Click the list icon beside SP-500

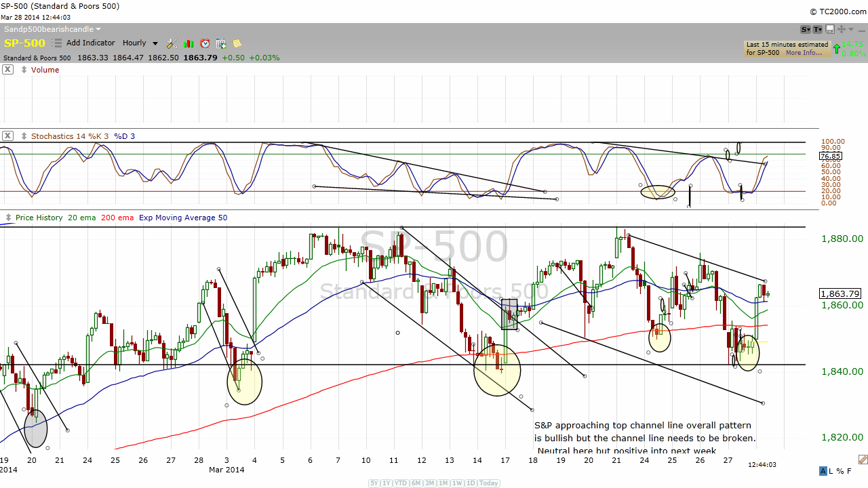click(57, 43)
